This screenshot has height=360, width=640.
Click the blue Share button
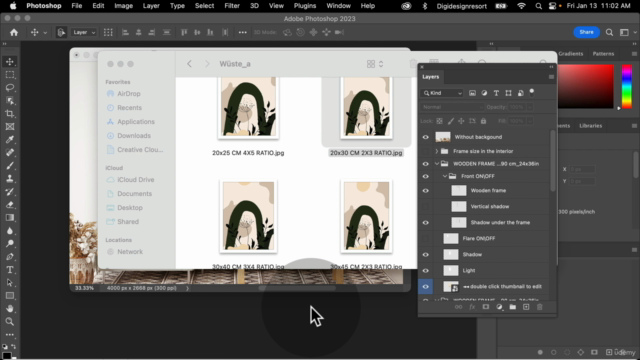pyautogui.click(x=586, y=32)
